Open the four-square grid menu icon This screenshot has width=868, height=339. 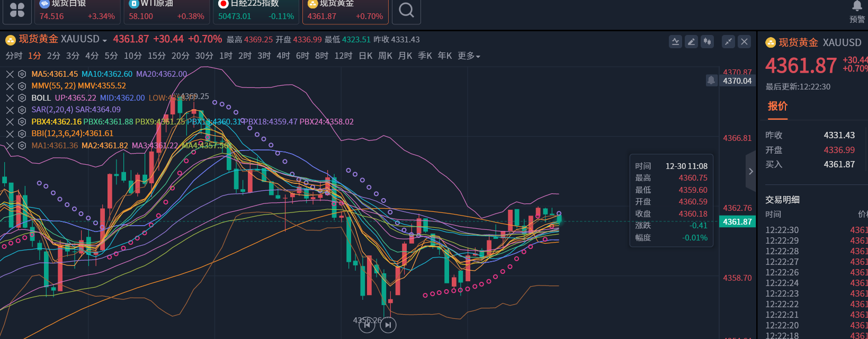(17, 11)
